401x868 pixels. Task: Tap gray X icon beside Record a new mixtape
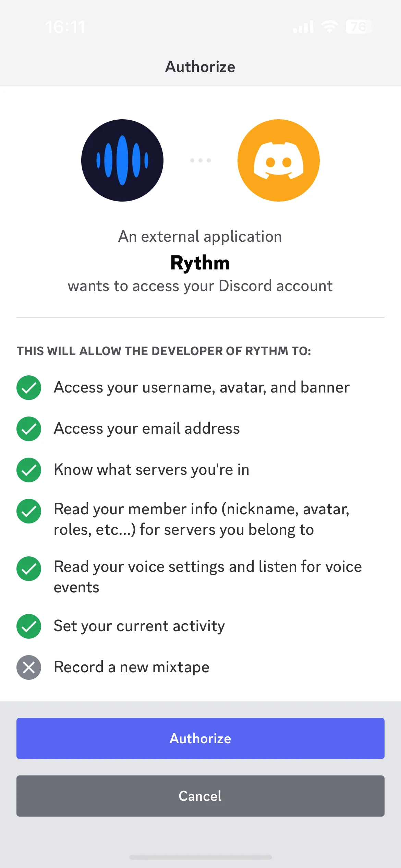pyautogui.click(x=29, y=667)
